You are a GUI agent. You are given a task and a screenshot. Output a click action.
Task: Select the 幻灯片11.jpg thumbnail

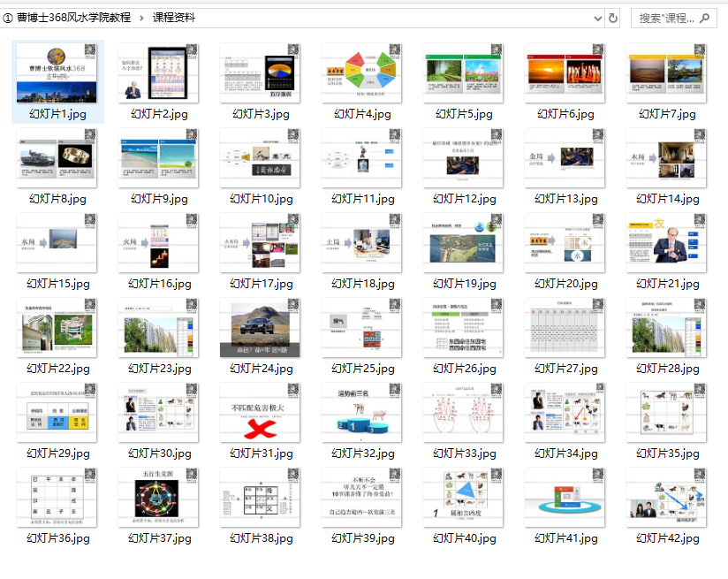(361, 158)
